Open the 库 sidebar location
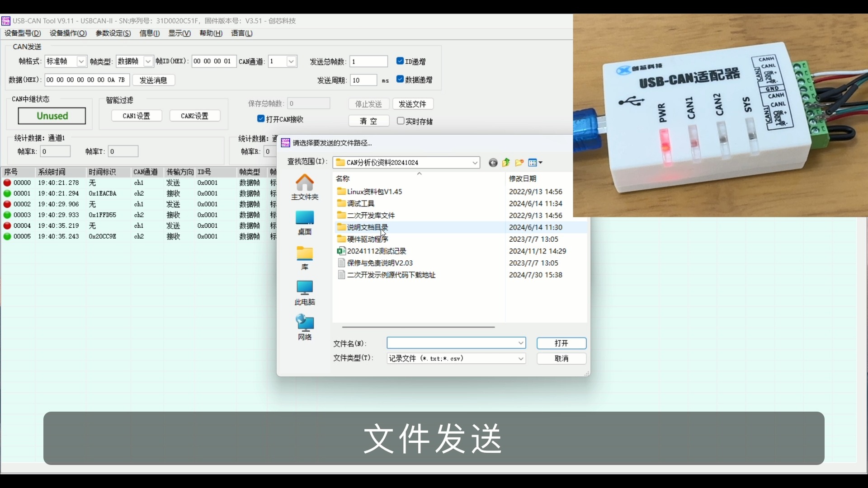The image size is (868, 488). 305,257
